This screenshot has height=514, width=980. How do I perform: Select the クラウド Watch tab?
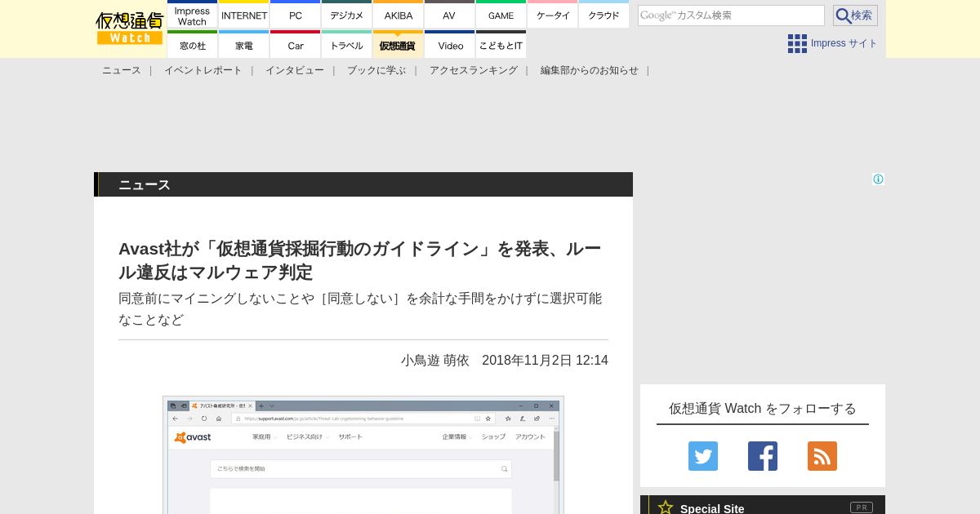click(604, 16)
